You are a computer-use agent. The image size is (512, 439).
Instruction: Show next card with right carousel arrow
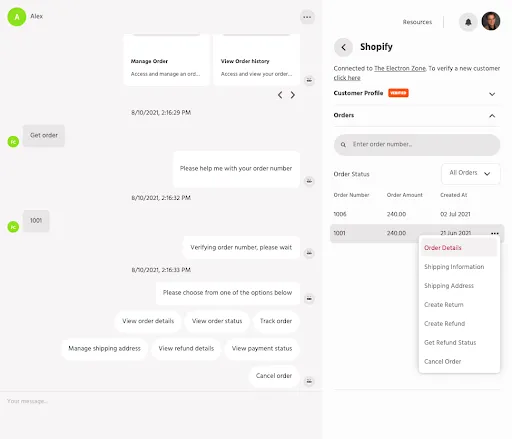pyautogui.click(x=292, y=95)
